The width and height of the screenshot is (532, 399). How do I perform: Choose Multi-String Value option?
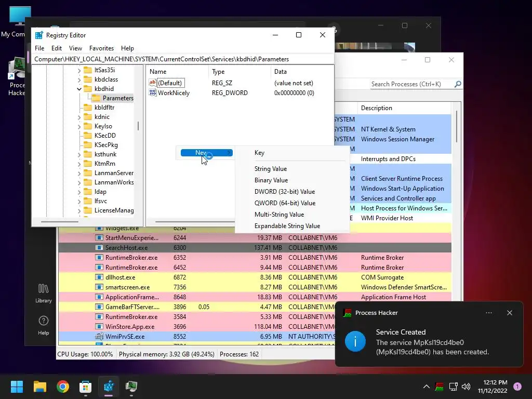(x=279, y=215)
